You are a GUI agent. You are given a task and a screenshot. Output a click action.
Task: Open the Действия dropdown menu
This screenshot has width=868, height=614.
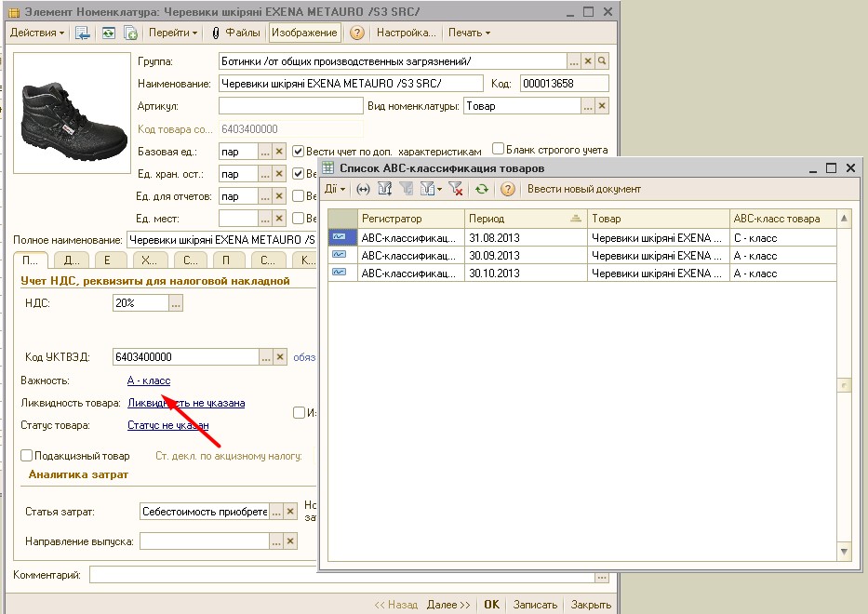coord(37,33)
